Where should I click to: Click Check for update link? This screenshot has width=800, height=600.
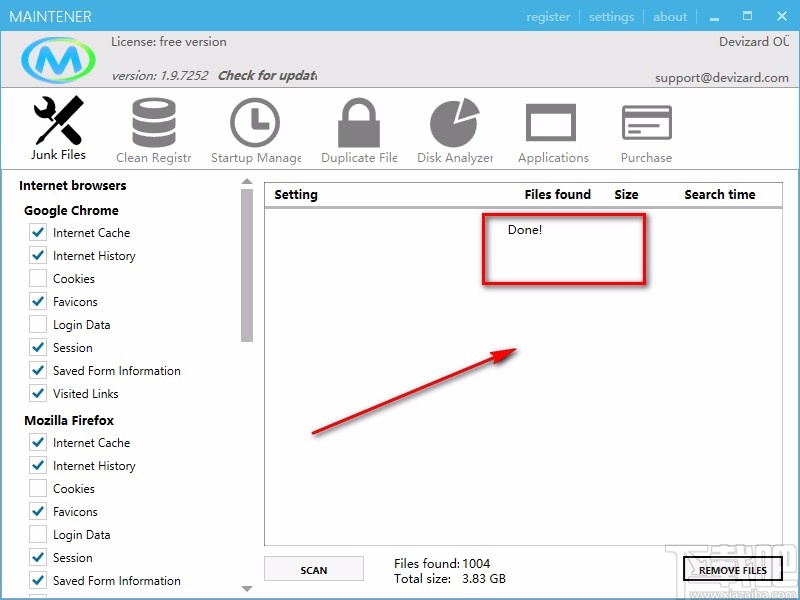[x=267, y=76]
